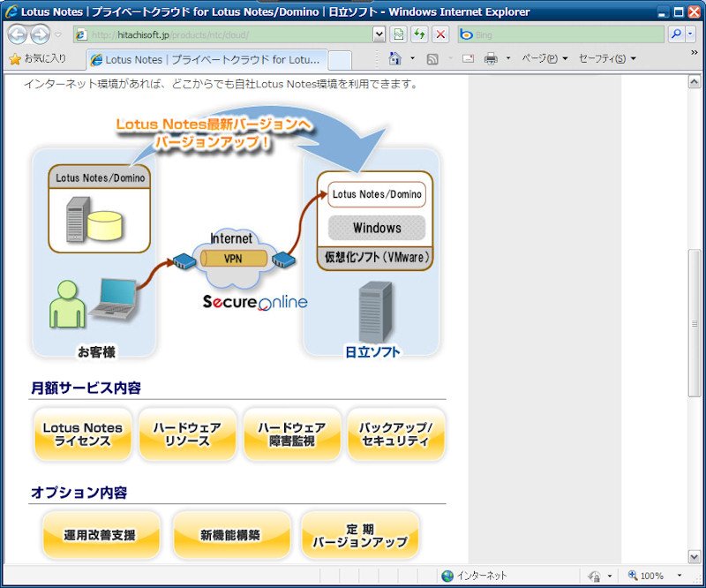The width and height of the screenshot is (706, 588).
Task: Open the recent pages dropdown arrow
Action: [x=58, y=34]
